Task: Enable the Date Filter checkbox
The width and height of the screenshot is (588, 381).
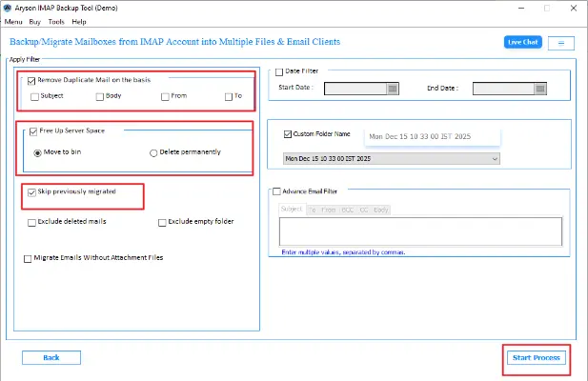Action: tap(279, 72)
